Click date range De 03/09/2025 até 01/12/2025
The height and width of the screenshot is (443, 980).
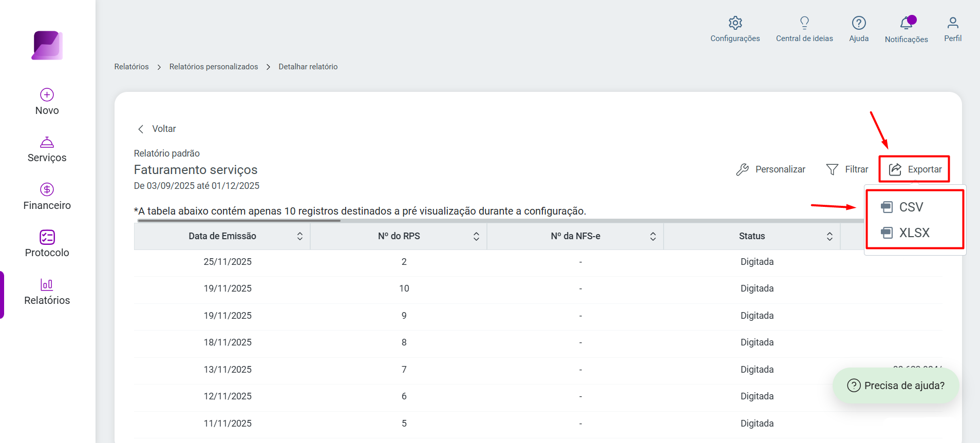click(x=197, y=186)
